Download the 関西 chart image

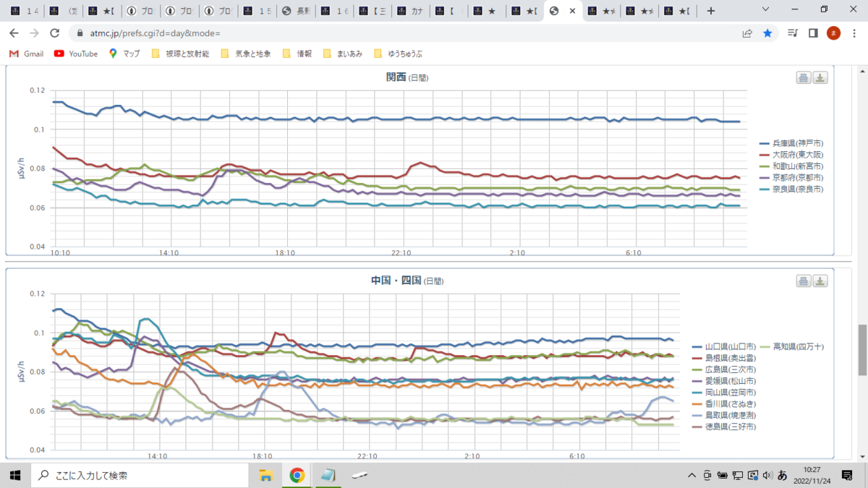(820, 78)
